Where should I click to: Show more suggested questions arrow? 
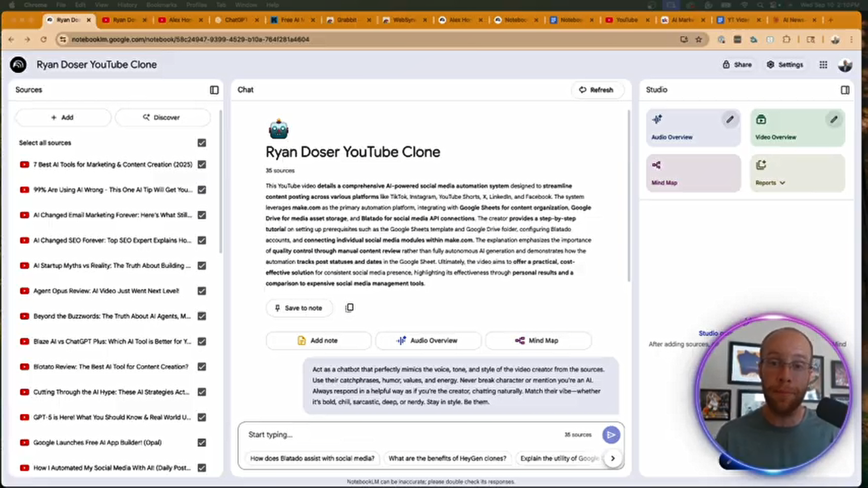point(613,458)
